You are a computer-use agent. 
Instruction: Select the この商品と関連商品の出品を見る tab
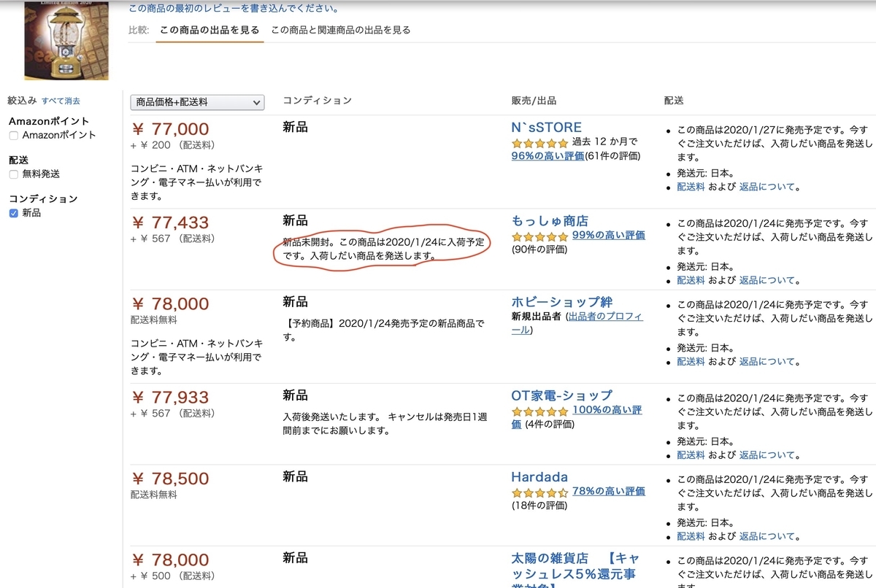pos(341,30)
